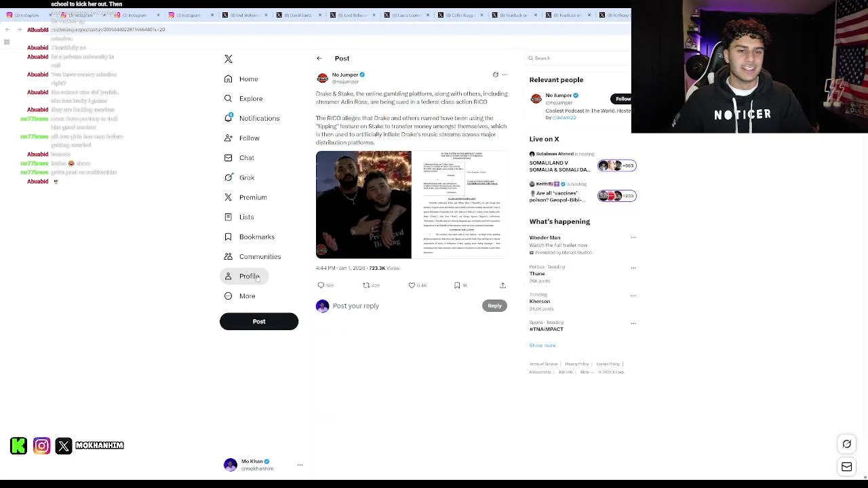Like the post with heart icon
This screenshot has height=488, width=868.
(412, 285)
